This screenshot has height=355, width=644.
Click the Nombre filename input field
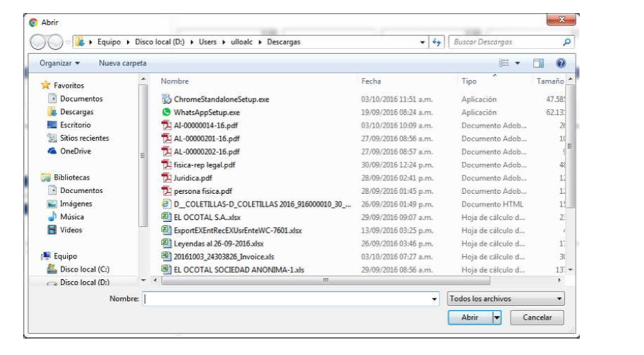point(287,299)
